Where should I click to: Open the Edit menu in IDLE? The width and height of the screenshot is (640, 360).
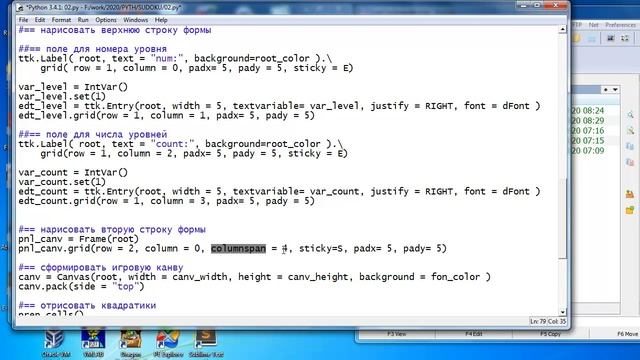(40, 20)
